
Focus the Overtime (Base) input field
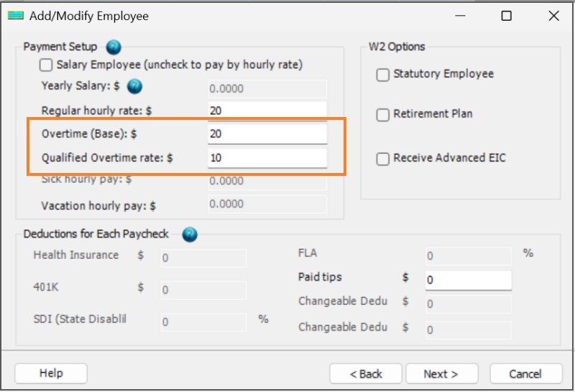267,134
